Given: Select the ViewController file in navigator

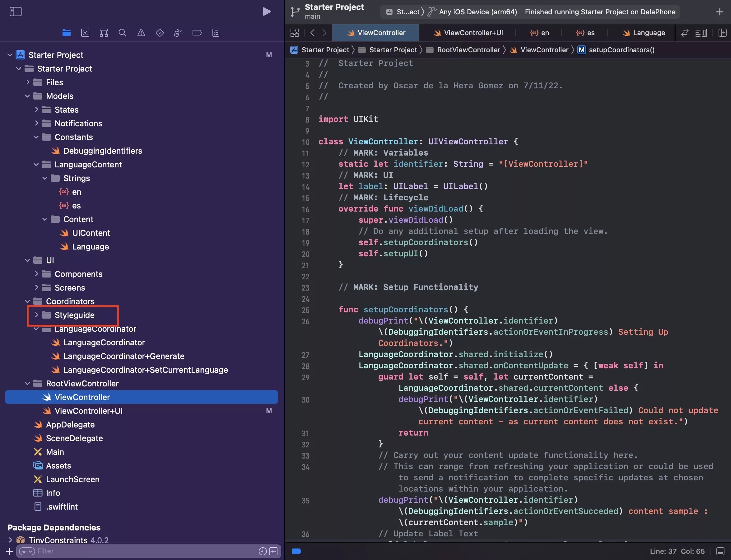Looking at the screenshot, I should click(x=82, y=397).
